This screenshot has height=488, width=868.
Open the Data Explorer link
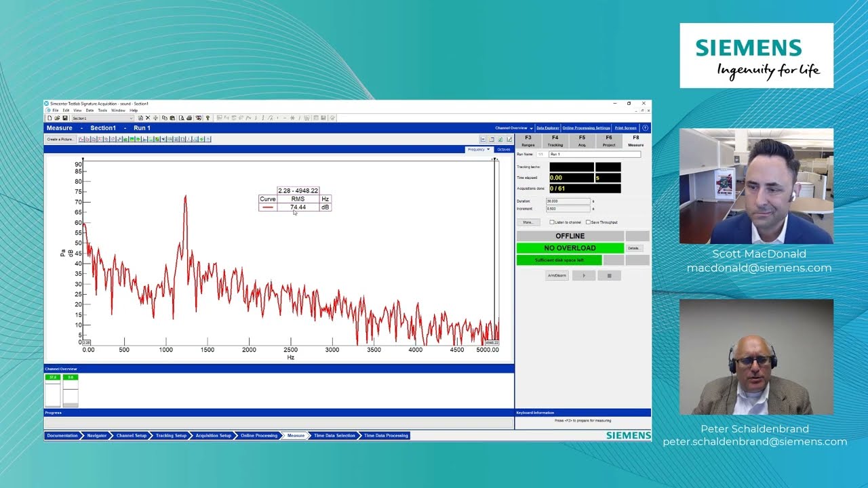548,128
